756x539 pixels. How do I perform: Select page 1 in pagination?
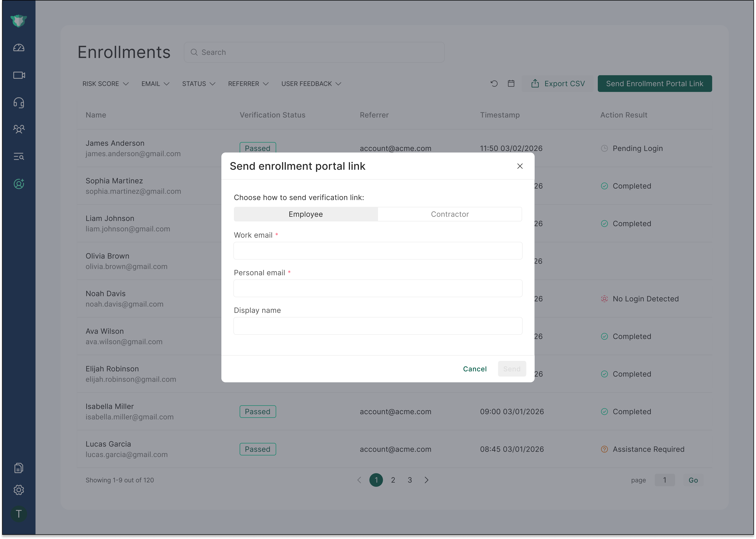376,480
